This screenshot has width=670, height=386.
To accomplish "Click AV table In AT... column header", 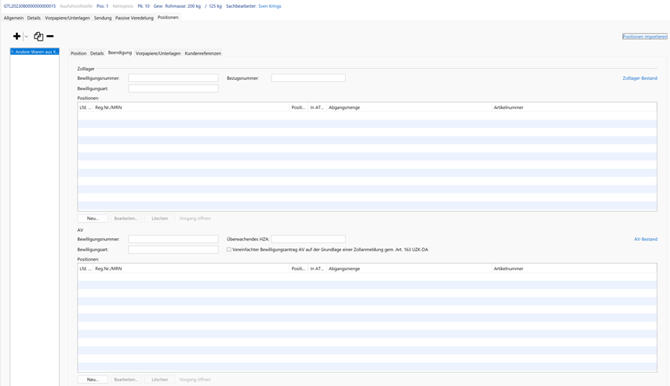I will tap(317, 269).
